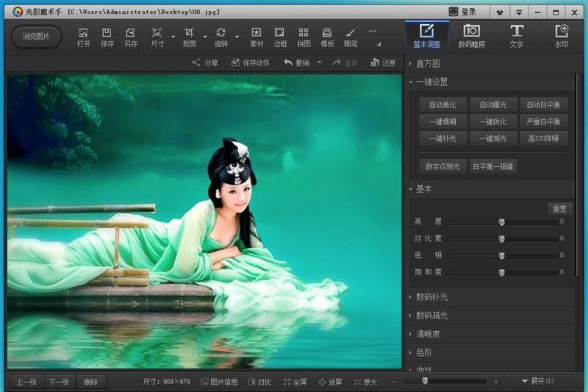Screen dimensions: 588x392
Task: Click the 登录 login button
Action: pyautogui.click(x=464, y=12)
